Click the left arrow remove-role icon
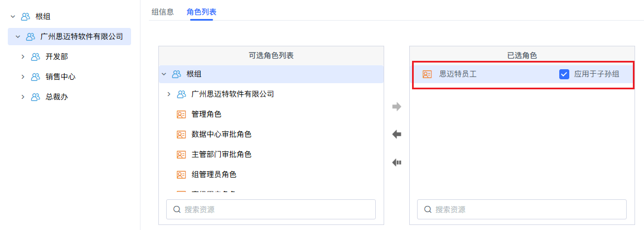This screenshot has height=230, width=644. point(397,135)
